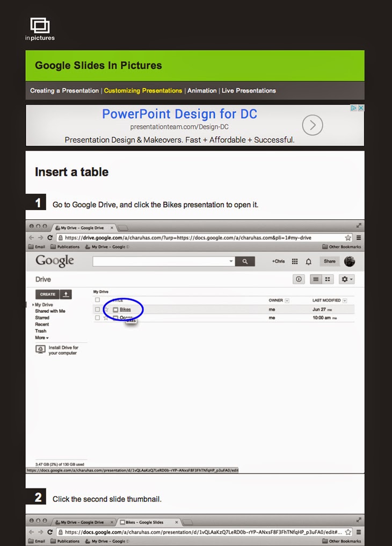Switch to list view
The image size is (392, 546).
[316, 279]
